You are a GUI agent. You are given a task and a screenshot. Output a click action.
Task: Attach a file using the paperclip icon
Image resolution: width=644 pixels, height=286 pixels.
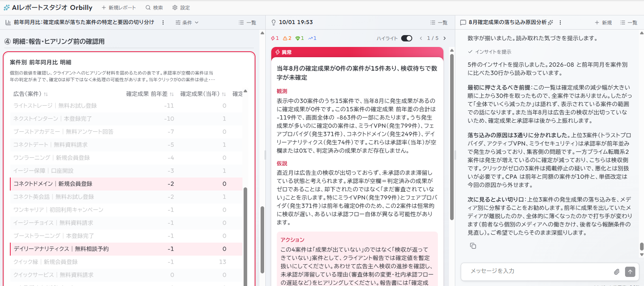(x=616, y=271)
